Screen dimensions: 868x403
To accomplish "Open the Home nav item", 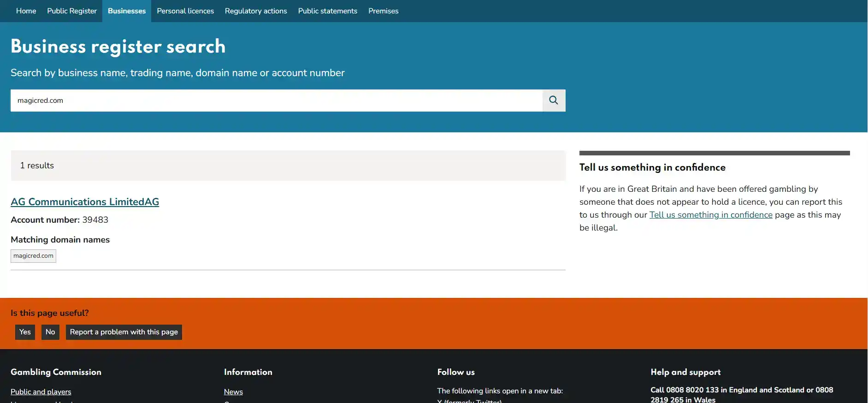I will click(x=26, y=11).
